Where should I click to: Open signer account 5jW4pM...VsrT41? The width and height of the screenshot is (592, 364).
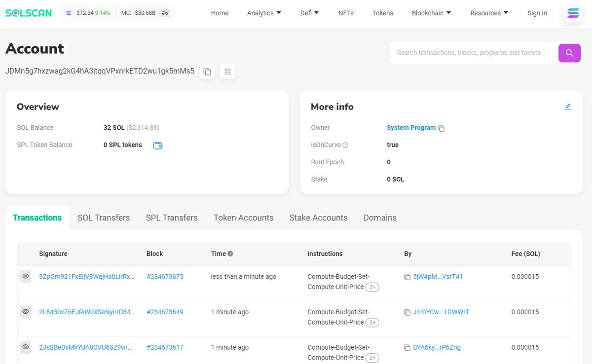click(x=438, y=277)
